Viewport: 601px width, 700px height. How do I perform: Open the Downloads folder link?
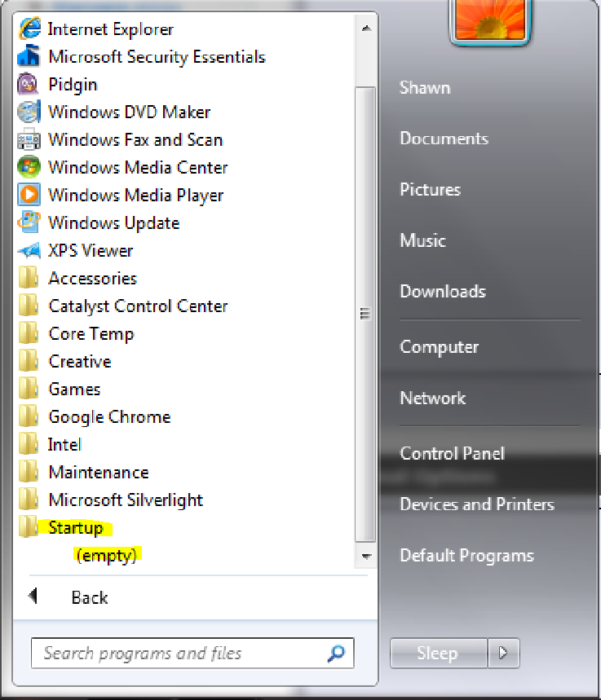click(x=442, y=291)
